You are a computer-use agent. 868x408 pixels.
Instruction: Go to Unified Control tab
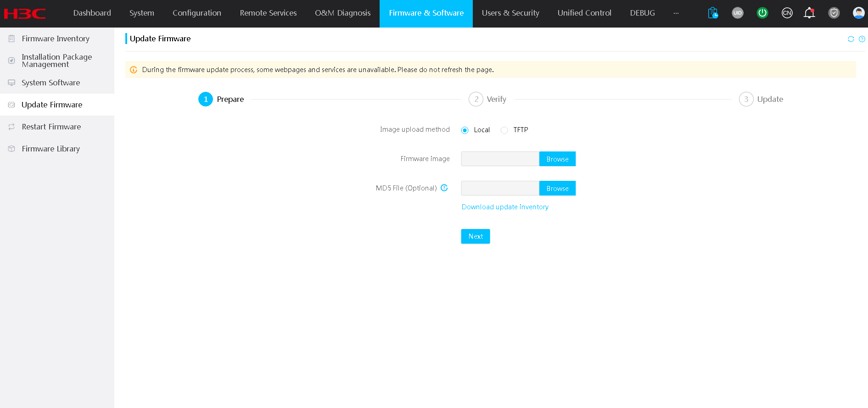pos(584,13)
